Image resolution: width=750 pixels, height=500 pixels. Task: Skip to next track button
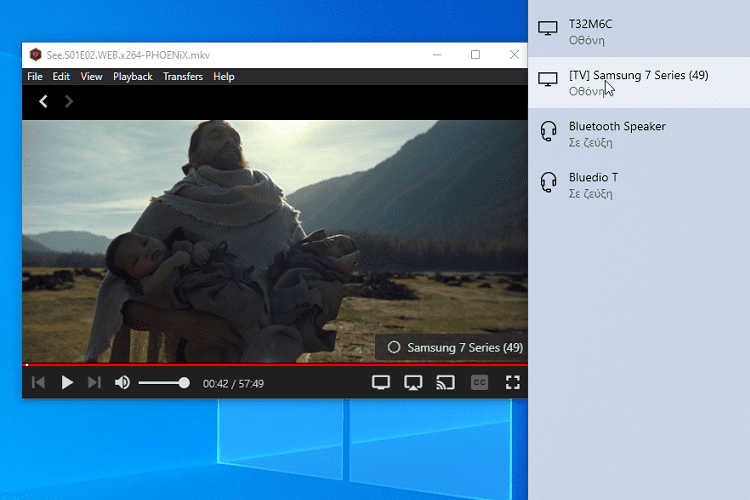pyautogui.click(x=94, y=382)
